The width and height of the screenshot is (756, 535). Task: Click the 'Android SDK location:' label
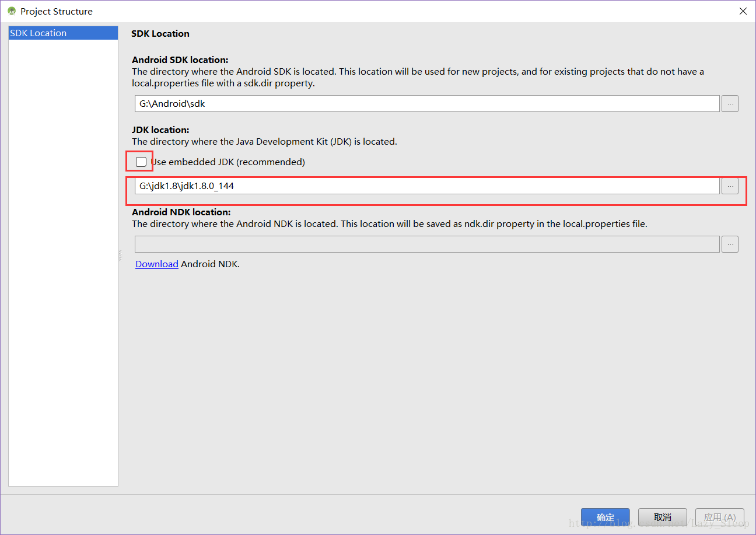pos(180,60)
